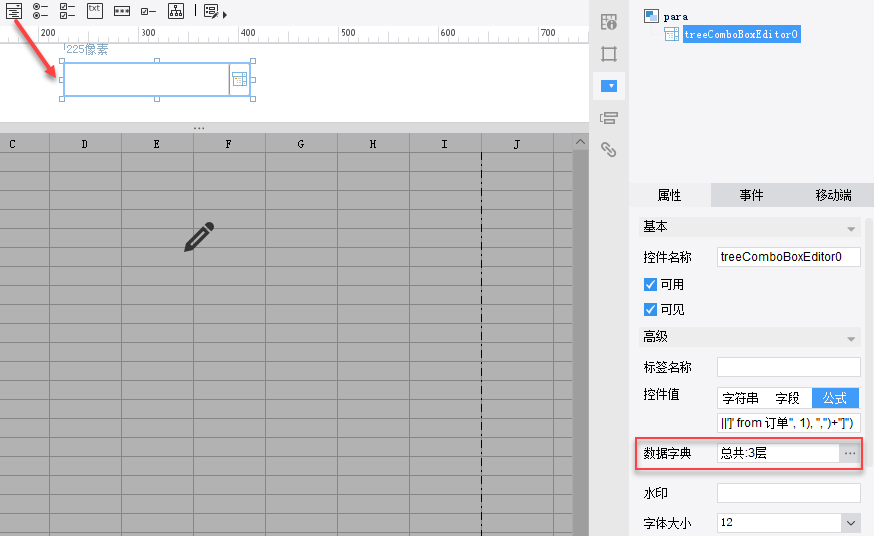Image resolution: width=874 pixels, height=536 pixels.
Task: Click the 控件名称 input field
Action: [789, 257]
